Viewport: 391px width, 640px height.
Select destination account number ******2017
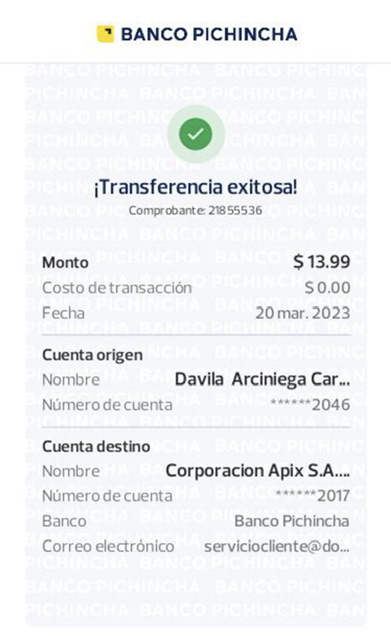coord(313,496)
